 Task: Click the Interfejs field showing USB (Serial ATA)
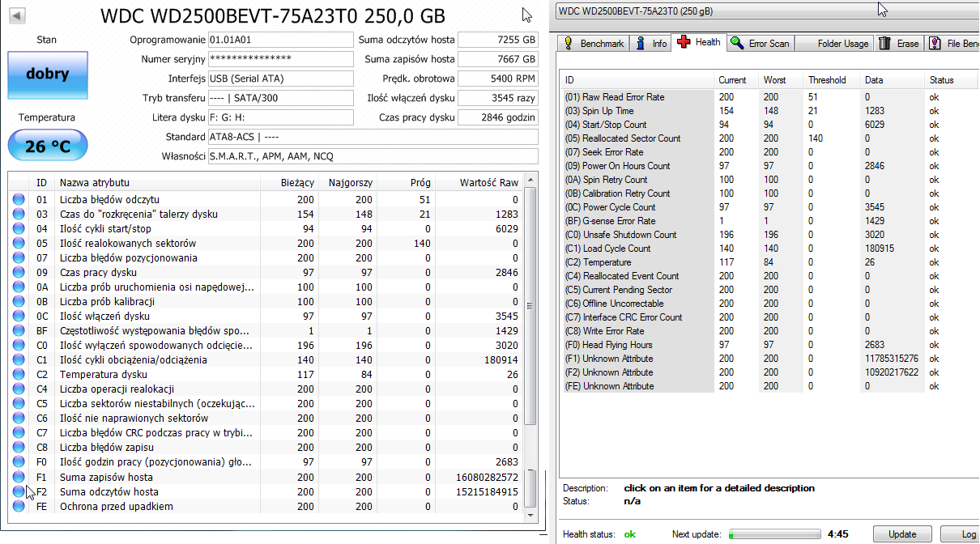click(281, 79)
